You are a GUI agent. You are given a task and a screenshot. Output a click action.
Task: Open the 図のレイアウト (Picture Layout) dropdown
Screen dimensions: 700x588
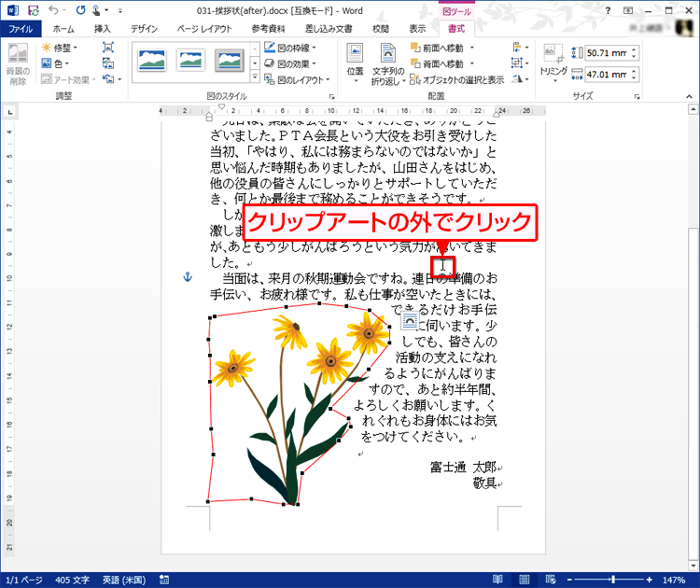coord(298,79)
